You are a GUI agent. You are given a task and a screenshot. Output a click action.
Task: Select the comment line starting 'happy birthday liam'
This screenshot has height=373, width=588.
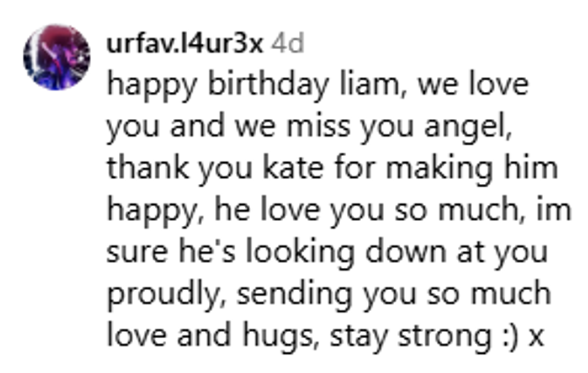[317, 85]
